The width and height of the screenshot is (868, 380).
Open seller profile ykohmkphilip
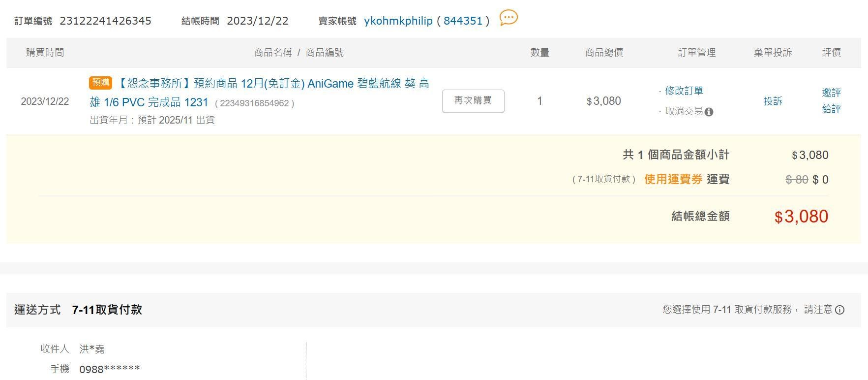click(398, 21)
